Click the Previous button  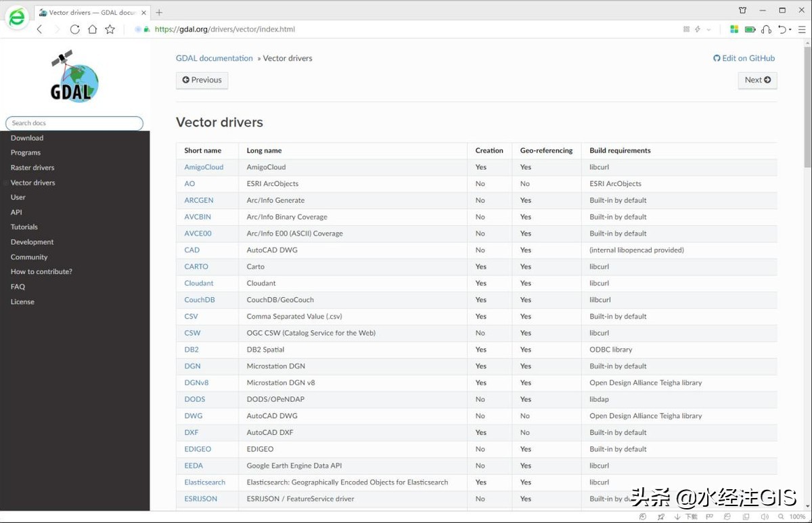tap(202, 80)
